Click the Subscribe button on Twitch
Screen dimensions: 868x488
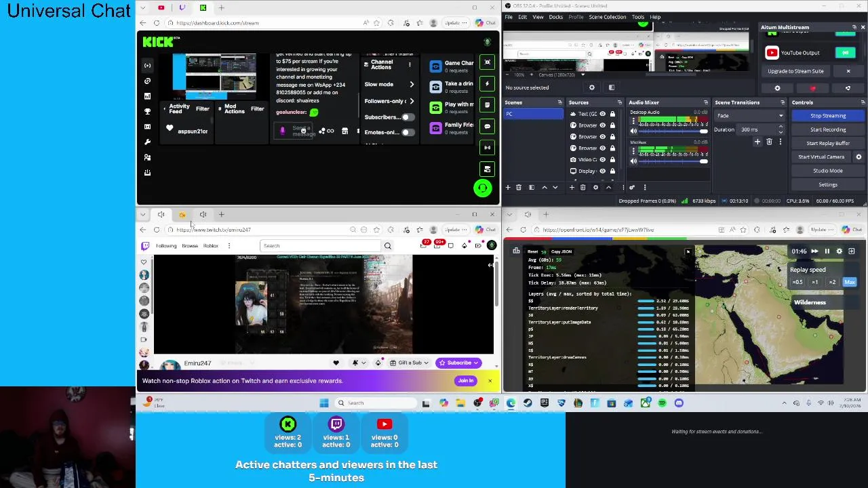point(458,363)
